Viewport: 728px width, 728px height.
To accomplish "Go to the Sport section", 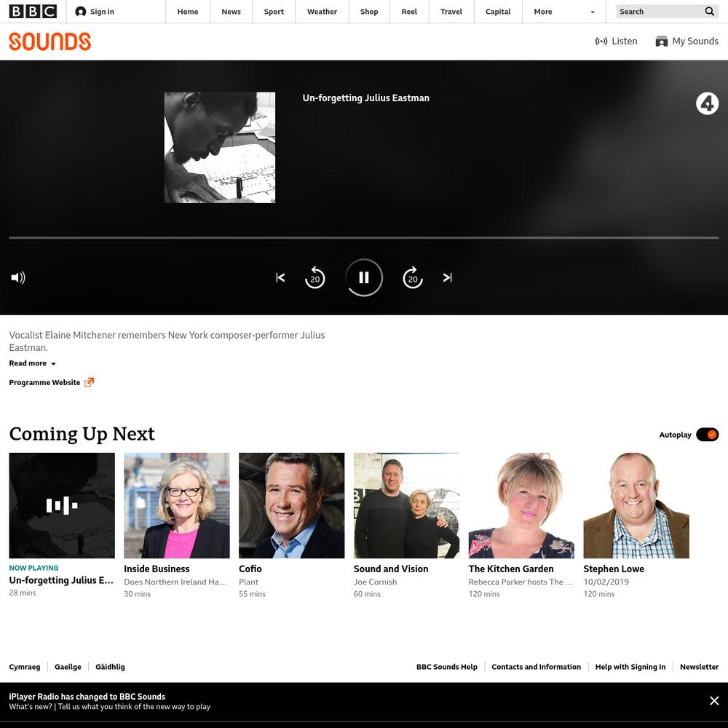I will (274, 12).
